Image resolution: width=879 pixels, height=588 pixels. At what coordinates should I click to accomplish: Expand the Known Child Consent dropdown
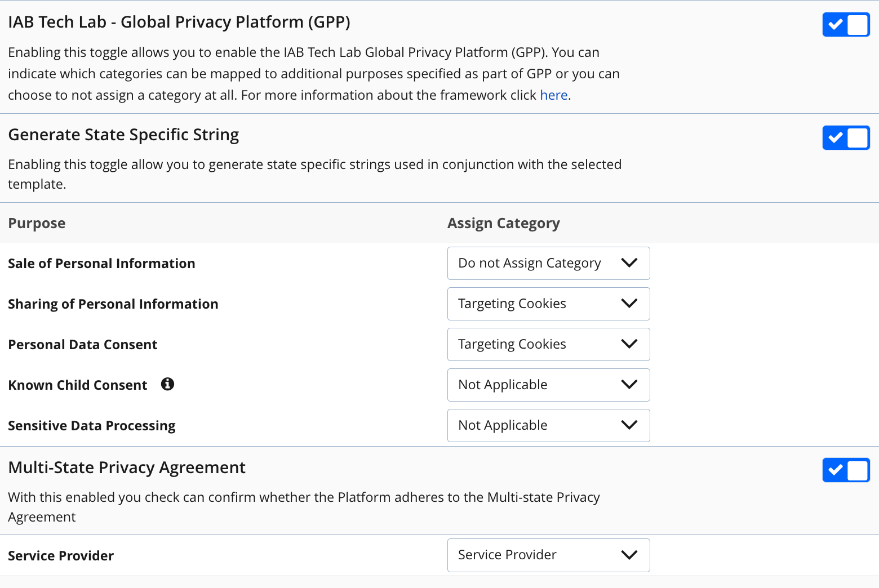548,385
